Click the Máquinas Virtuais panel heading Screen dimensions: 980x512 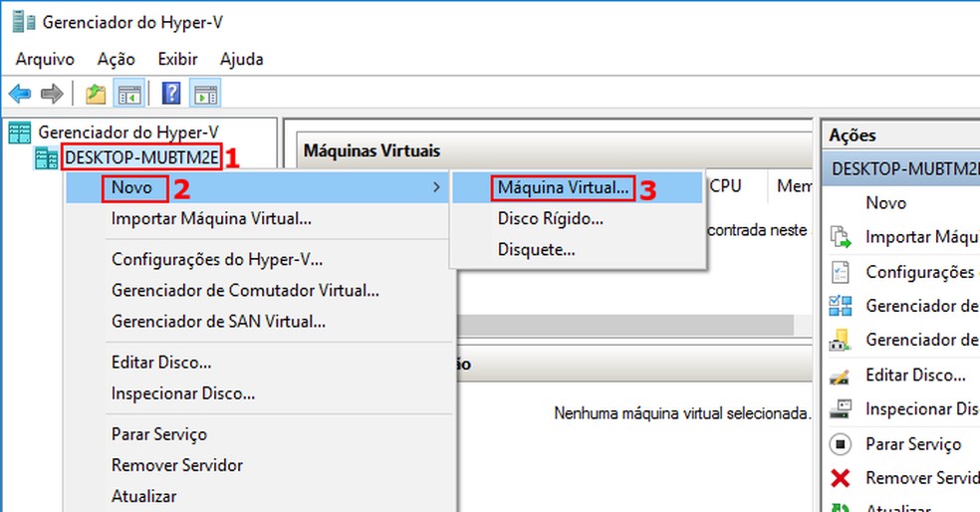(x=371, y=150)
